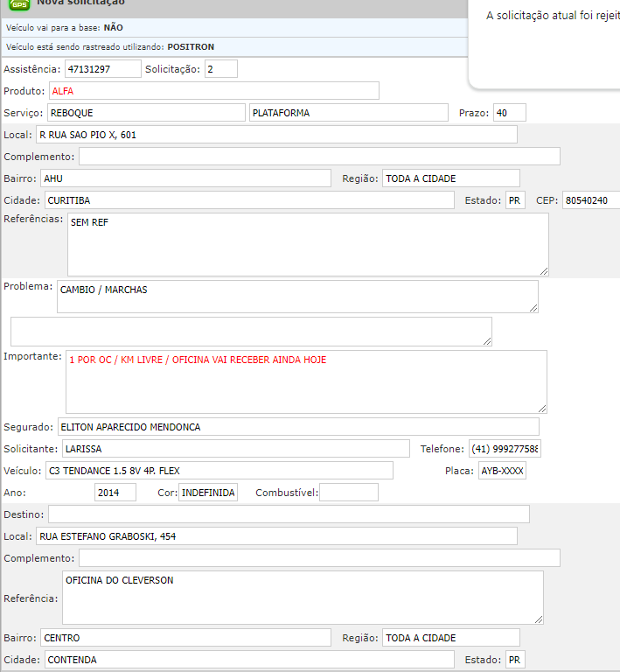Focus the empty Combustível field

[348, 493]
